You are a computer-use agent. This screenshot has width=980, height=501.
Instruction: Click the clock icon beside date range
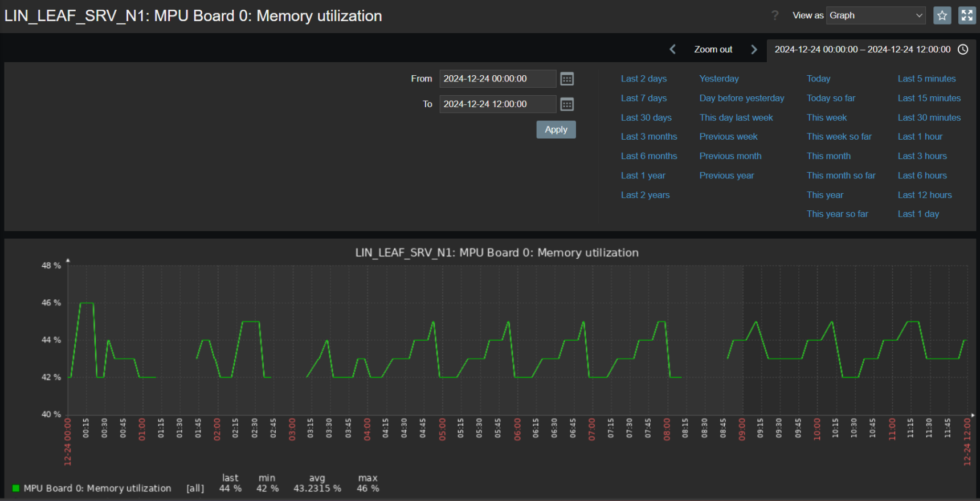(x=963, y=50)
